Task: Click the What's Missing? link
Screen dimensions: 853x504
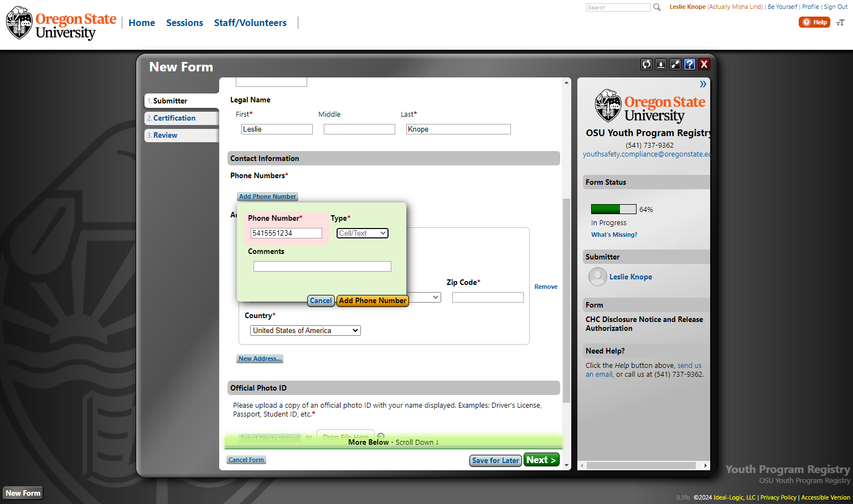Action: click(614, 235)
